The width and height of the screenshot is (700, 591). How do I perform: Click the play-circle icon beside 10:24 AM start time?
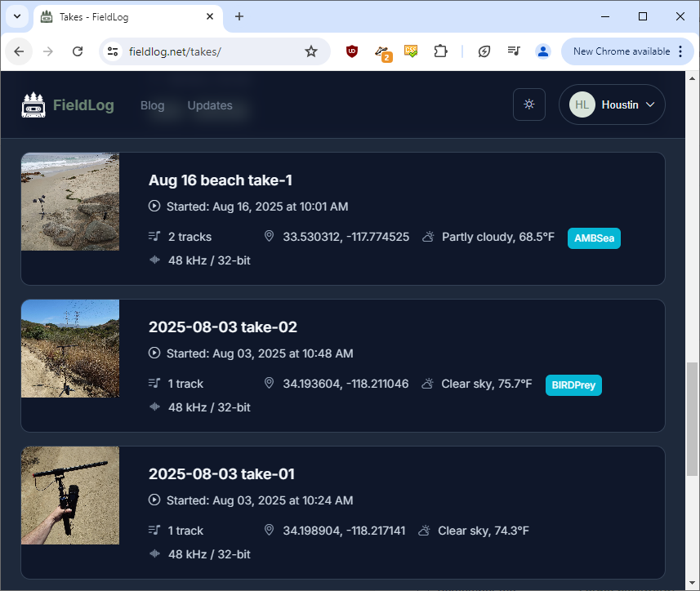pos(154,500)
